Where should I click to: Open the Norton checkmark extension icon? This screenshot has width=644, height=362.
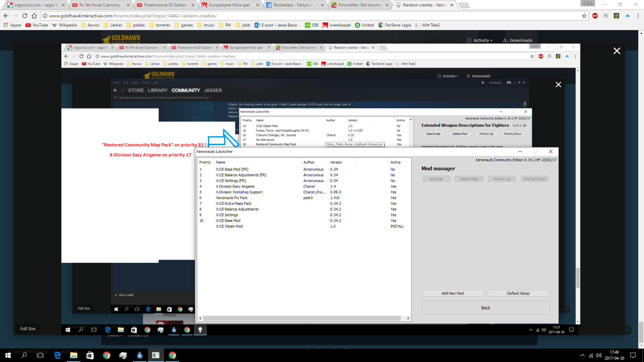[616, 16]
